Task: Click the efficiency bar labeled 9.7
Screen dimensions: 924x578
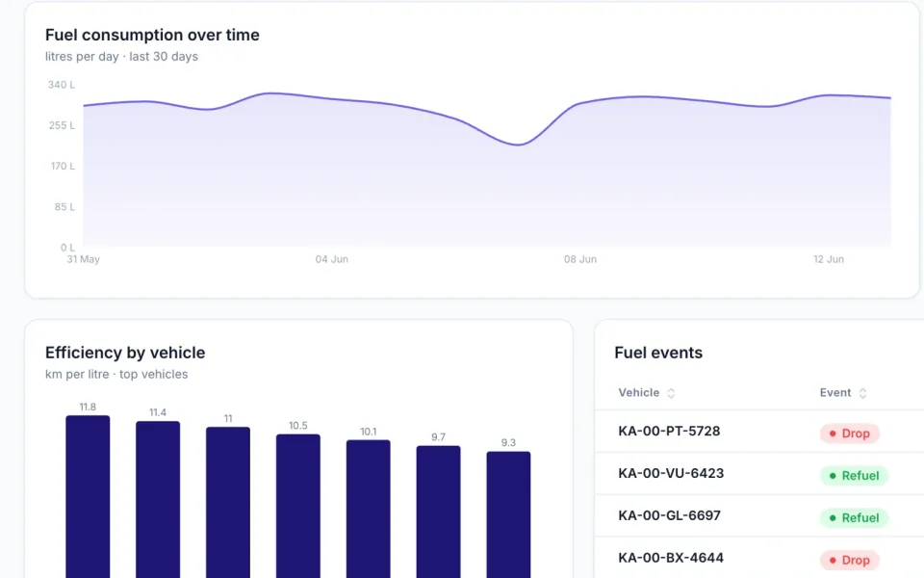Action: point(439,512)
